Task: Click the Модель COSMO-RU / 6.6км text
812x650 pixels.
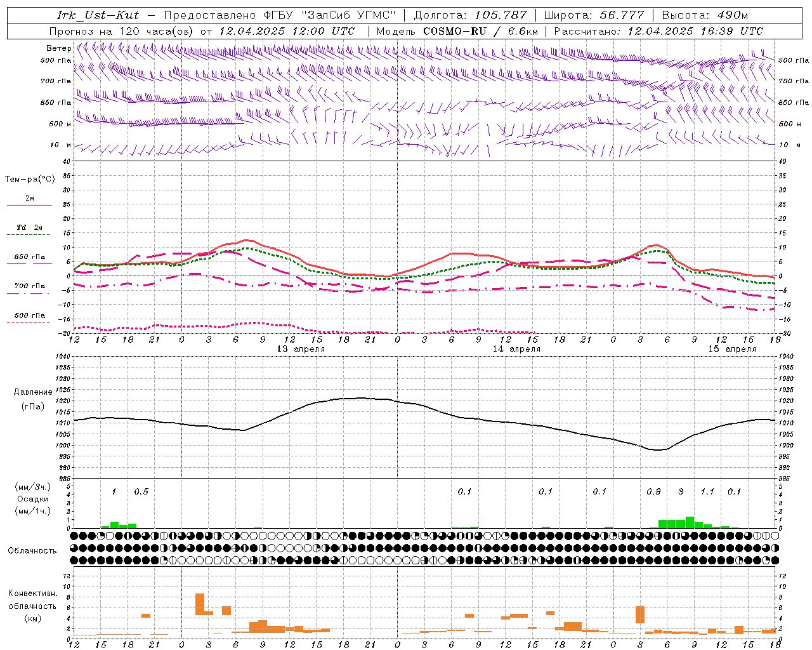Action: 457,31
